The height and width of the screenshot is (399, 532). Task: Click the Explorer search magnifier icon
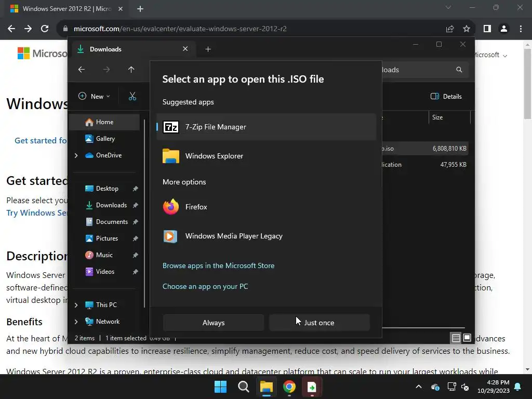(x=459, y=70)
